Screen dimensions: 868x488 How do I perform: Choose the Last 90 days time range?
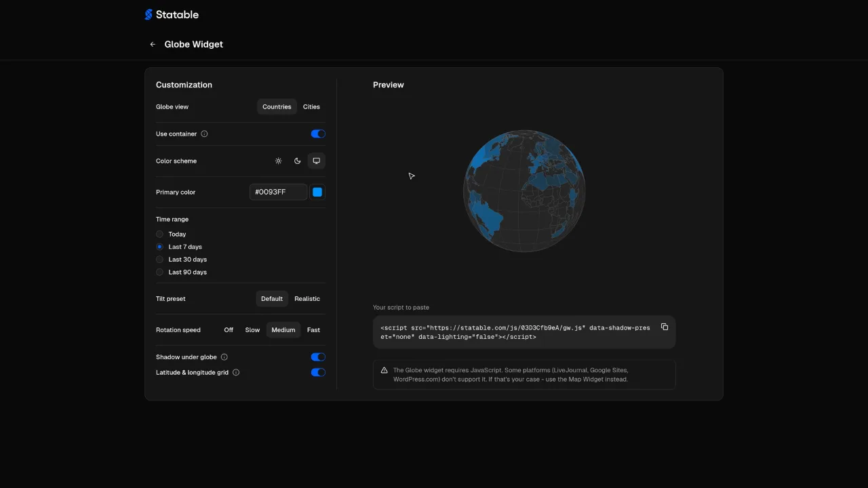(x=181, y=272)
